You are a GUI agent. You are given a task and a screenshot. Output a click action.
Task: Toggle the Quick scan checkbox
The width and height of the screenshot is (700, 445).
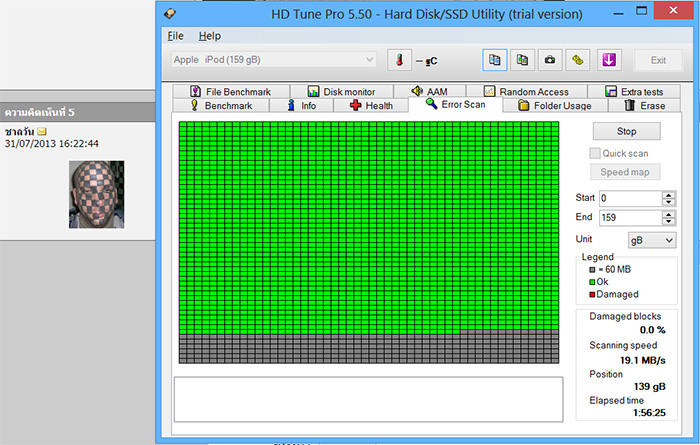595,153
